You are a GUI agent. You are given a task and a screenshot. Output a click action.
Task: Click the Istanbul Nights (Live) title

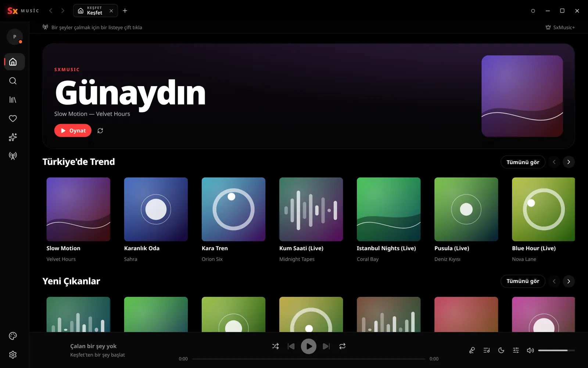click(386, 248)
